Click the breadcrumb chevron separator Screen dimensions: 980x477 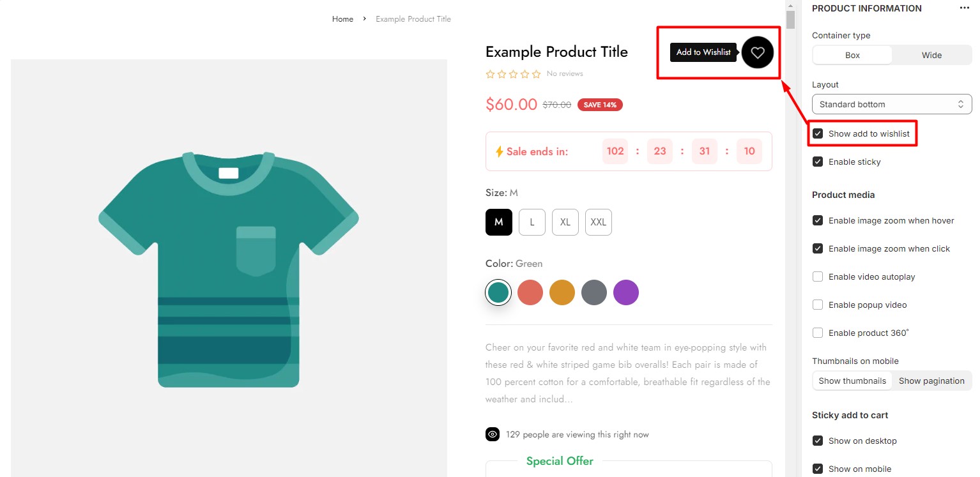click(364, 19)
